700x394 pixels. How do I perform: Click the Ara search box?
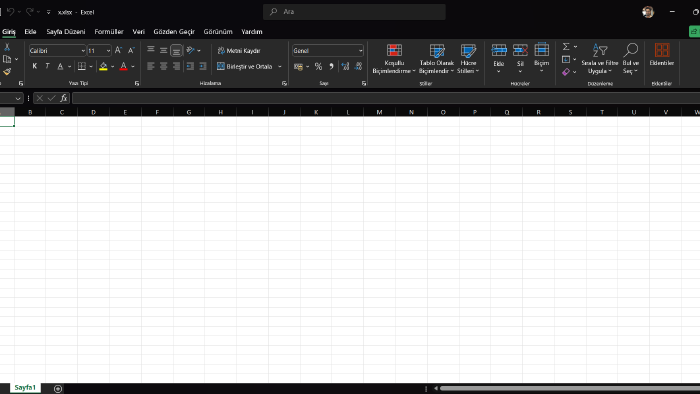(354, 12)
